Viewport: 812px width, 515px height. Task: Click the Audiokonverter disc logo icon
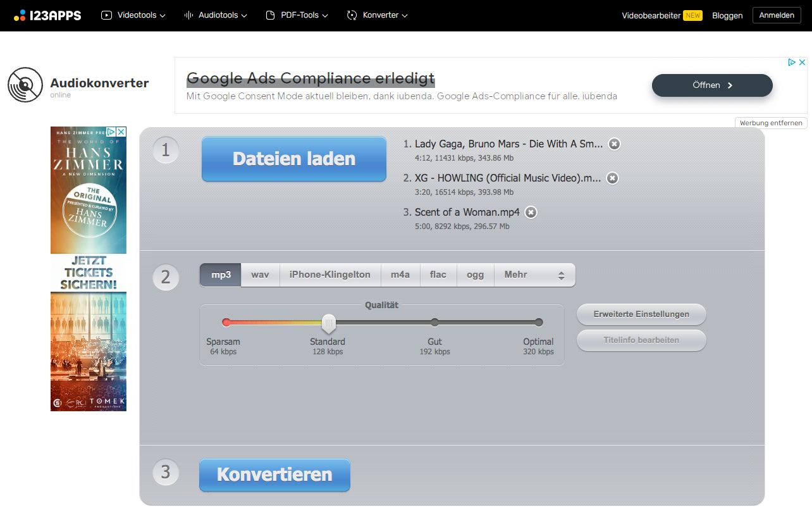[25, 85]
